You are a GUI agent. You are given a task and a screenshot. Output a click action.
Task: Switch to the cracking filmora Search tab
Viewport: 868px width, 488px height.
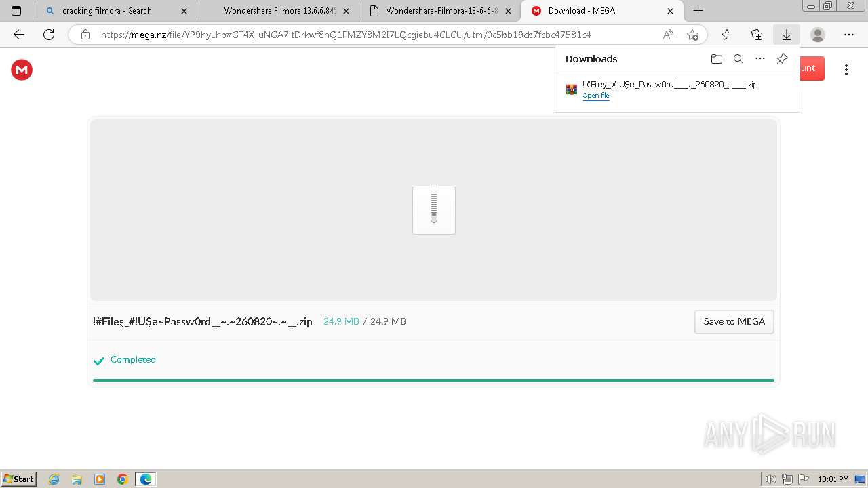115,11
